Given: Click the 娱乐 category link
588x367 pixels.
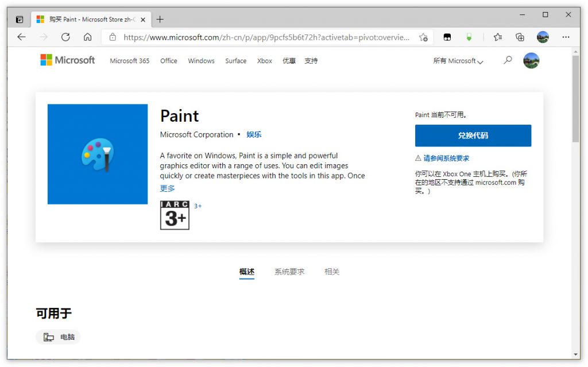Looking at the screenshot, I should tap(254, 134).
